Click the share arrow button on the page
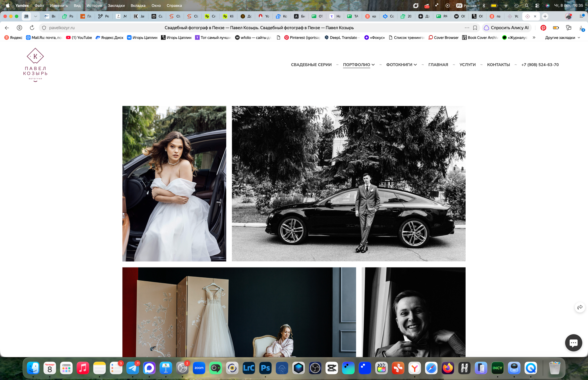The width and height of the screenshot is (588, 380). click(x=580, y=307)
